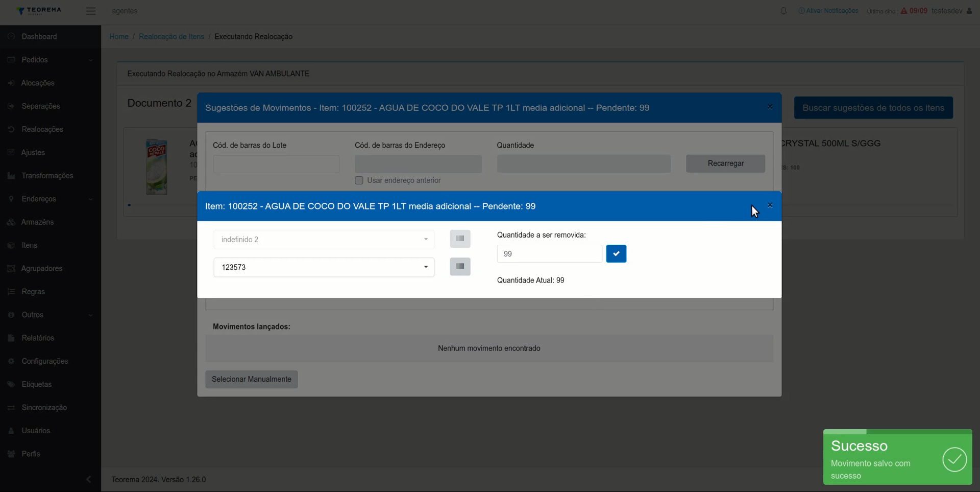
Task: Click the Dashboard sidebar icon
Action: click(x=11, y=36)
